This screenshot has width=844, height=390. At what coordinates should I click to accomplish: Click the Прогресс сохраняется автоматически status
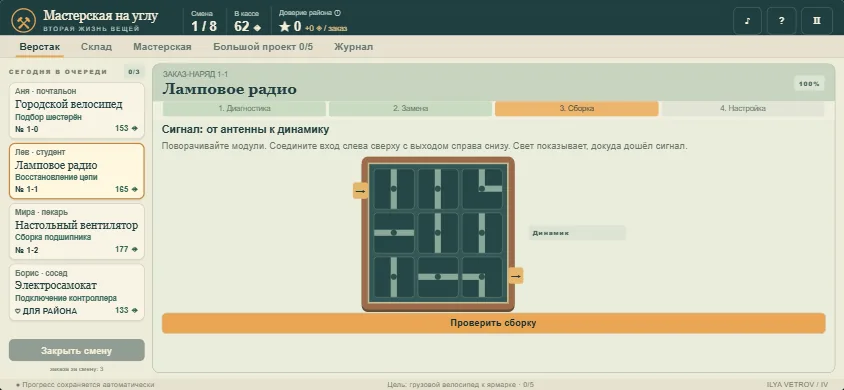pyautogui.click(x=85, y=385)
